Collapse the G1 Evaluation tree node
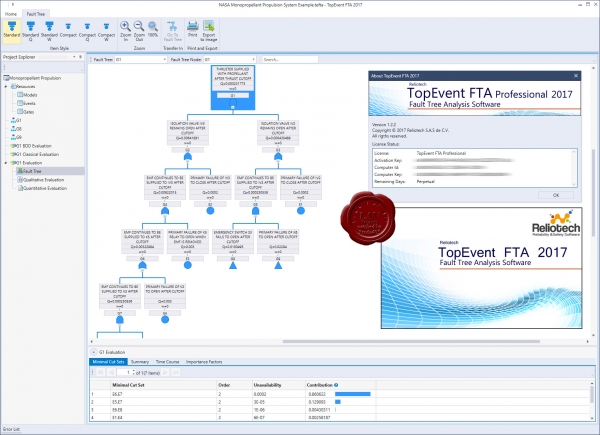The height and width of the screenshot is (435, 600). pyautogui.click(x=6, y=163)
